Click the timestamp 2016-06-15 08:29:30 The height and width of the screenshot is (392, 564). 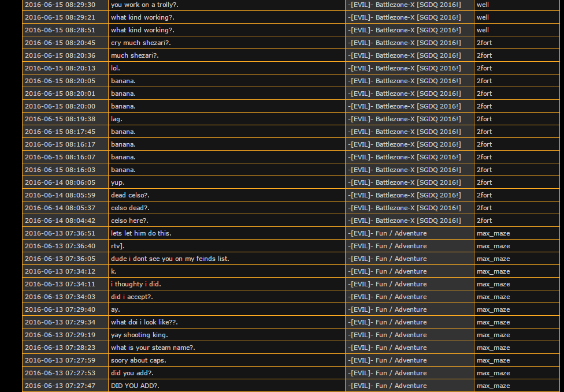point(60,5)
